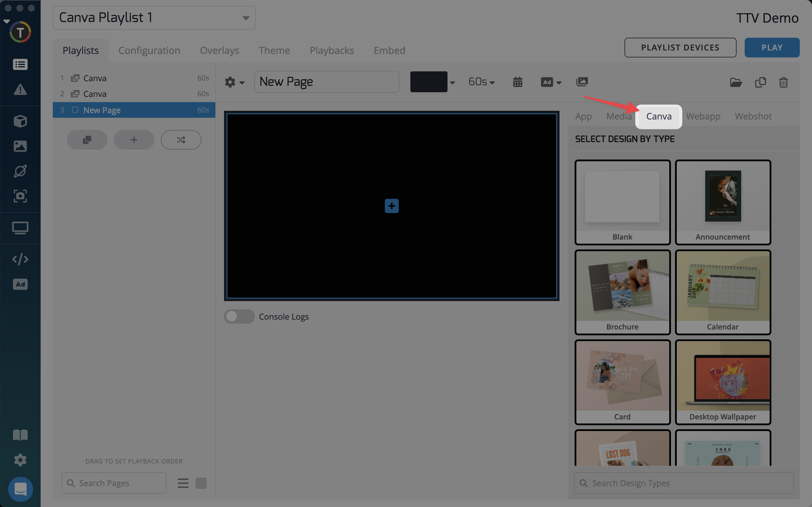Expand the gear settings dropdown arrow

(x=242, y=82)
